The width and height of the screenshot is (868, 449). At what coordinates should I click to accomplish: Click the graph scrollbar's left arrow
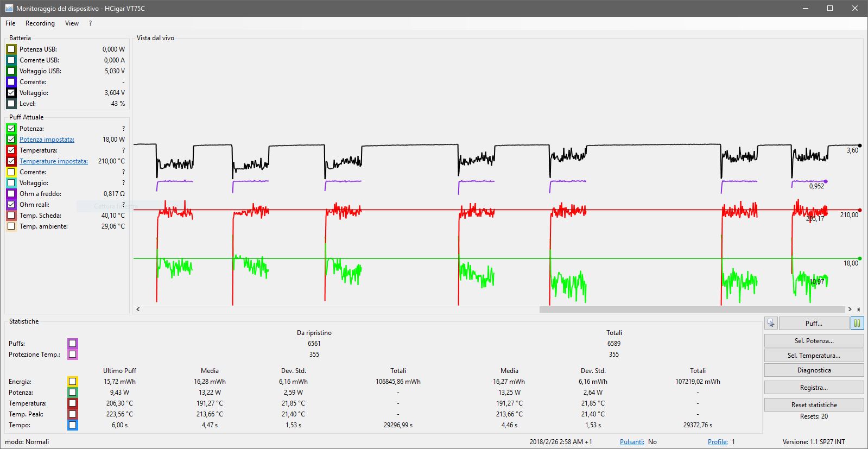[138, 309]
